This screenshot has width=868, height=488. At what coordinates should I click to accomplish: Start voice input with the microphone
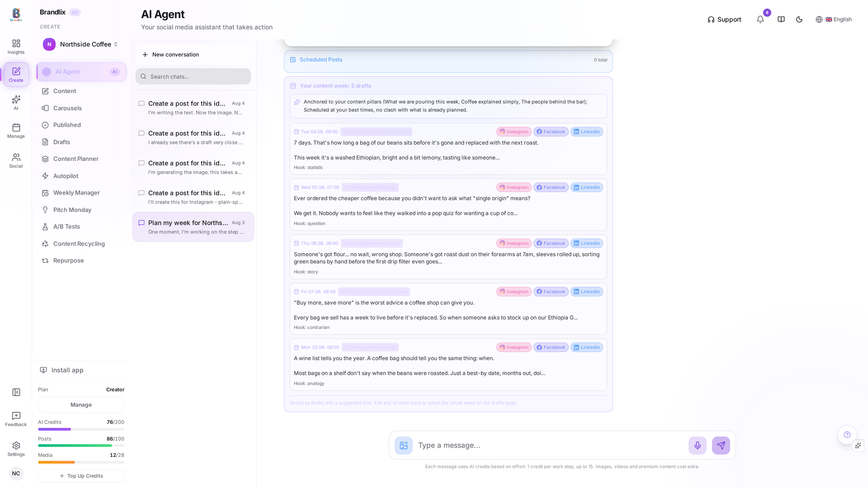pyautogui.click(x=698, y=446)
